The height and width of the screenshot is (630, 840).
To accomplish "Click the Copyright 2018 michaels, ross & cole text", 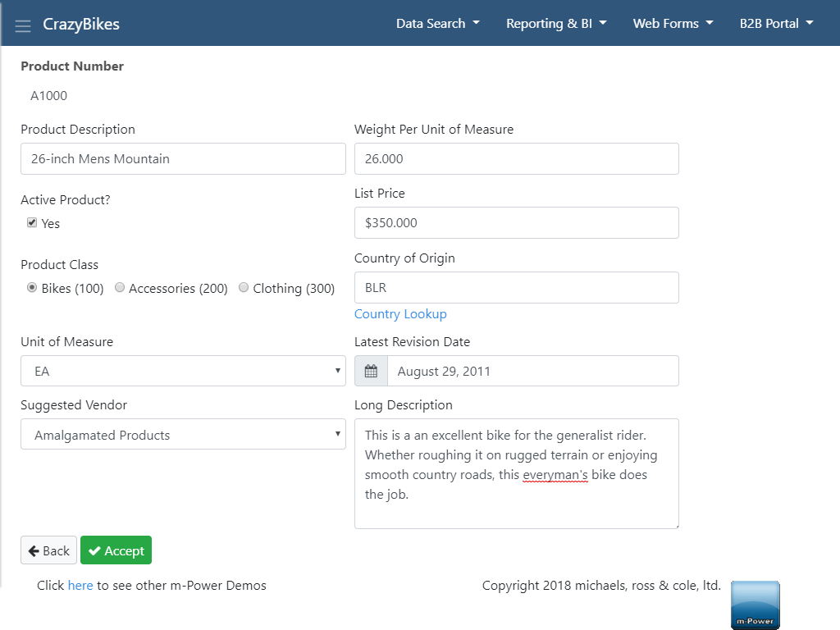I will point(601,586).
